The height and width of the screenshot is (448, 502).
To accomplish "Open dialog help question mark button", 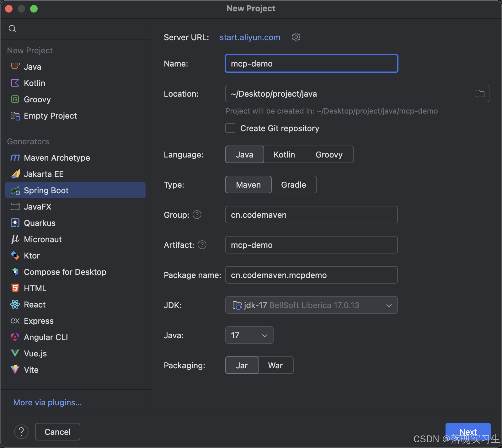I will coord(21,432).
